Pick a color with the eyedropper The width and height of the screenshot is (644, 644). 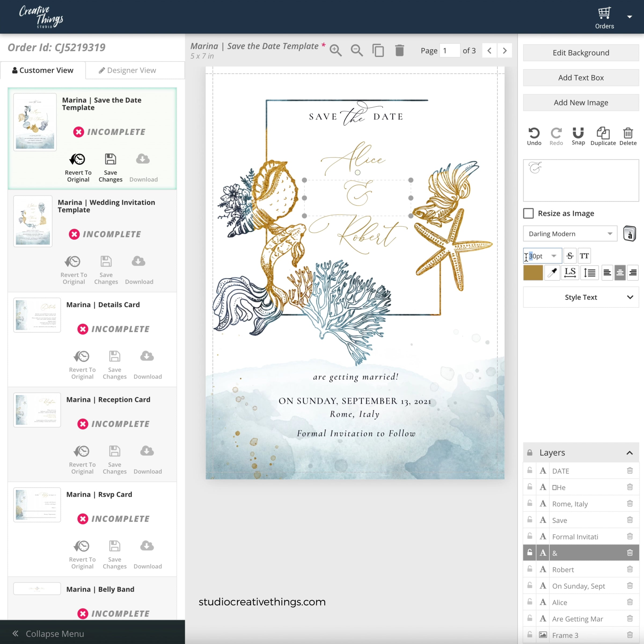pyautogui.click(x=552, y=273)
